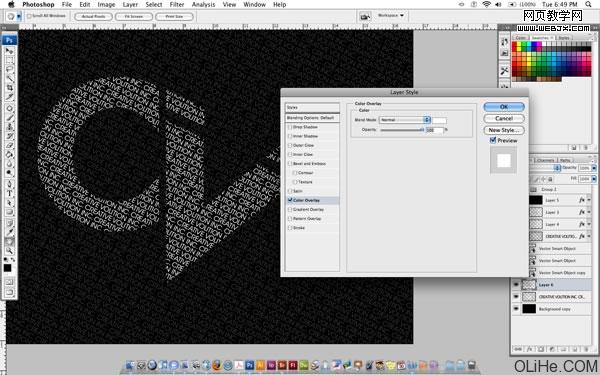Open the Analysis menu
The height and width of the screenshot is (375, 600).
[x=203, y=4]
